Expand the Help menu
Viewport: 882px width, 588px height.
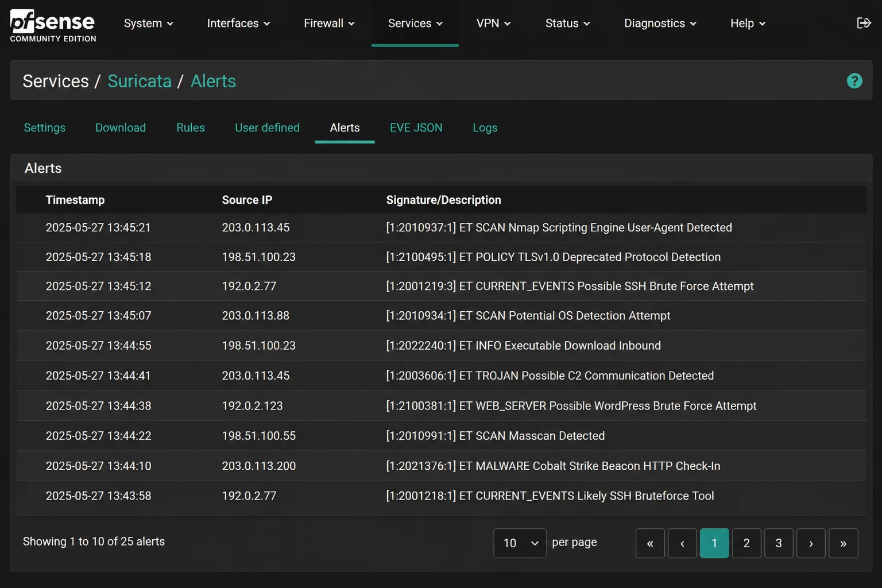(x=748, y=24)
